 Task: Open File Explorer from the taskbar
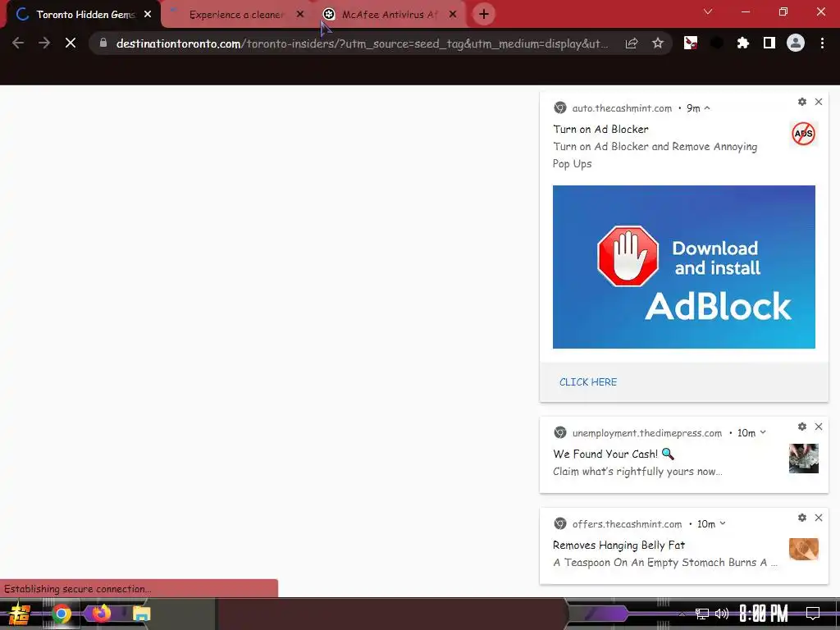click(141, 614)
